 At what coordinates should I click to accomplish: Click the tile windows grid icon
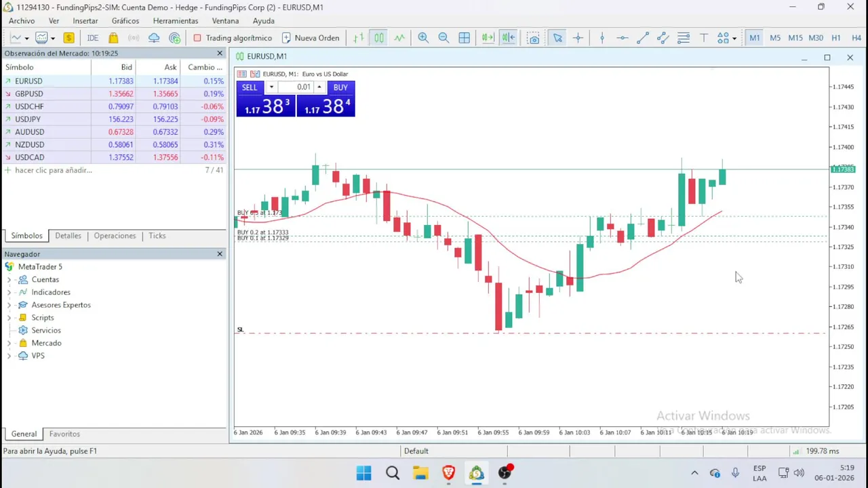(465, 38)
